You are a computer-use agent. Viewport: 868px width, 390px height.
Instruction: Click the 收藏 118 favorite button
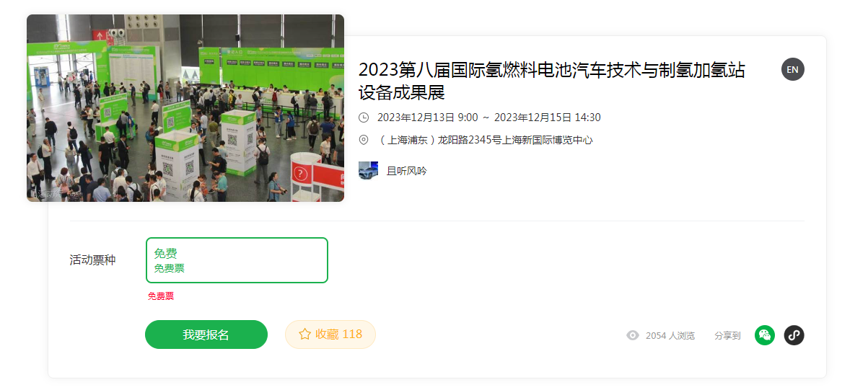[330, 334]
